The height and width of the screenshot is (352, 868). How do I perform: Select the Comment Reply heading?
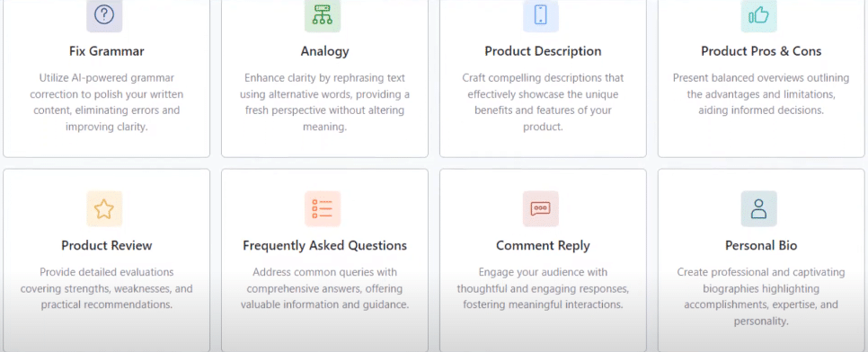[543, 245]
